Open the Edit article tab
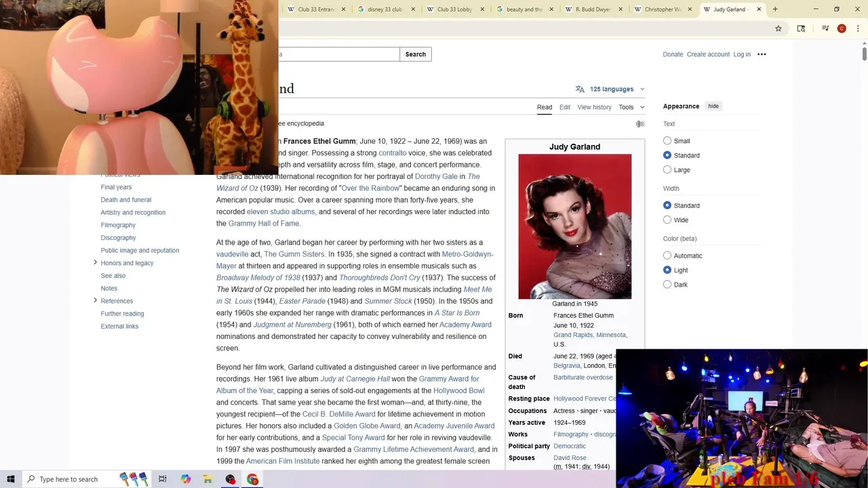Image resolution: width=868 pixels, height=488 pixels. pyautogui.click(x=565, y=107)
